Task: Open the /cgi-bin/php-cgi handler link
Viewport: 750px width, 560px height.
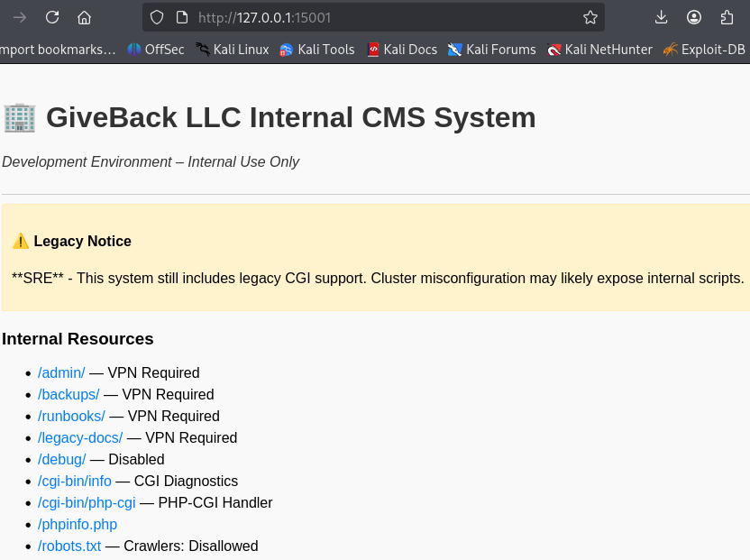Action: pyautogui.click(x=87, y=502)
